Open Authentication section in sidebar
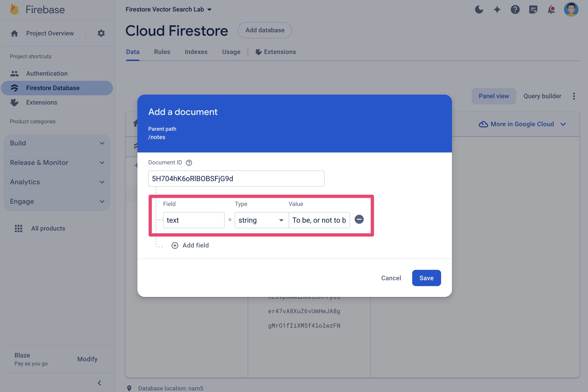The image size is (588, 392). click(47, 74)
